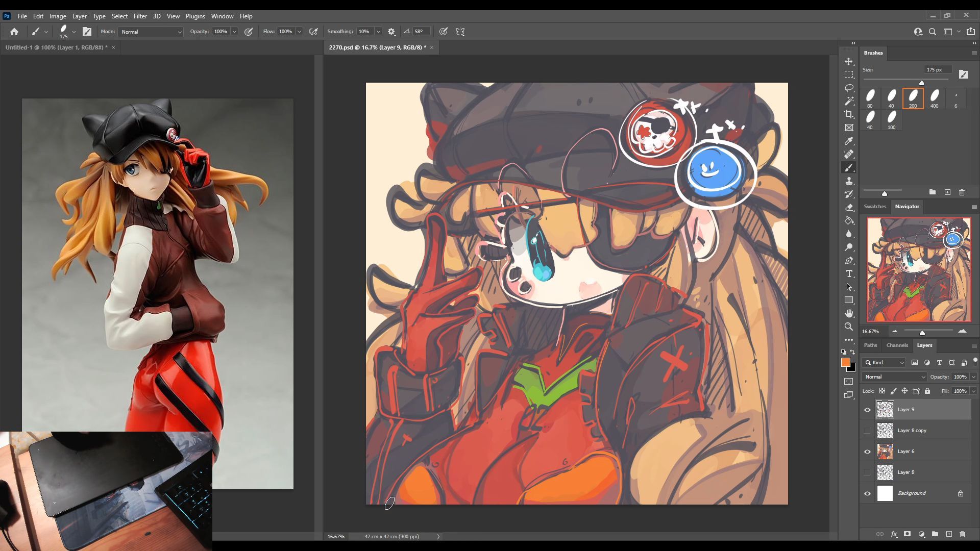Click the foreground orange color swatch
Screen dimensions: 980x551
point(845,362)
